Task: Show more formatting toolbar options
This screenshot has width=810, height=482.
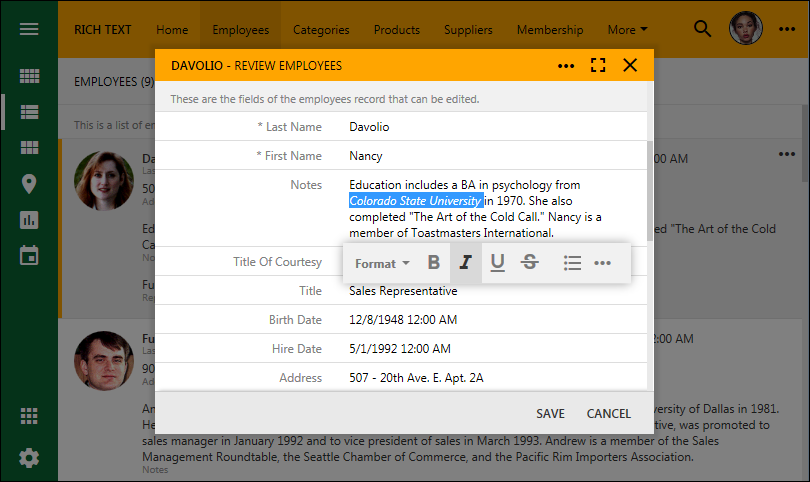Action: pyautogui.click(x=602, y=263)
